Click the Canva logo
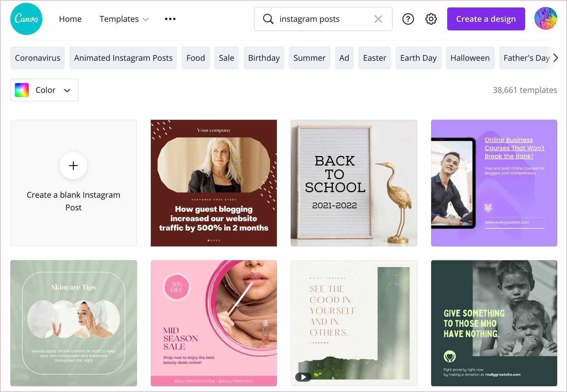Viewport: 567px width, 392px height. pyautogui.click(x=26, y=19)
